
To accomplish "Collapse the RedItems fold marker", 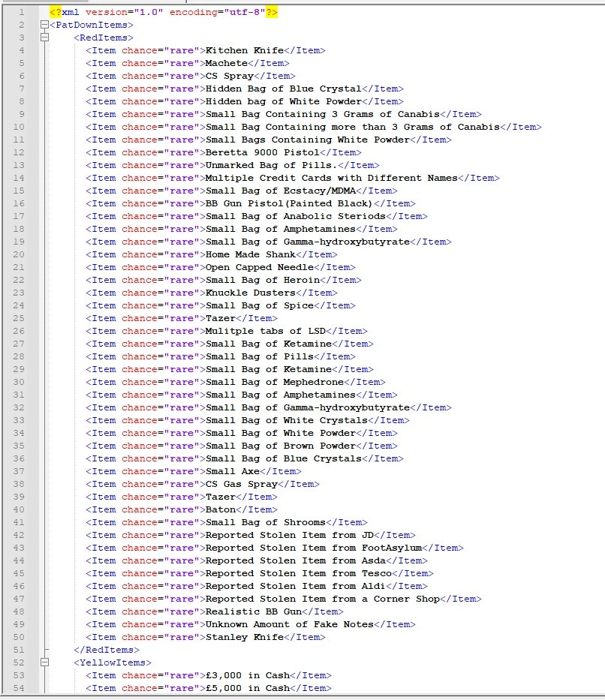I will click(44, 38).
